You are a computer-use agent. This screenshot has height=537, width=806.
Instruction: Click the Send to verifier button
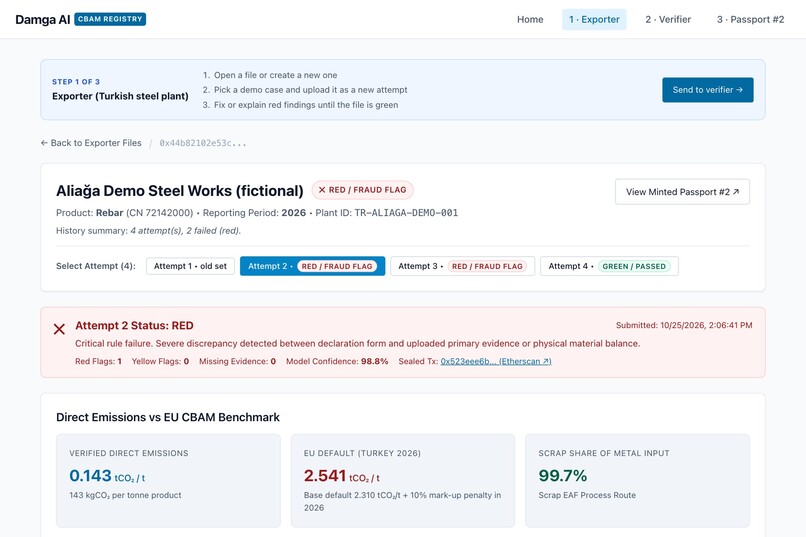point(708,90)
